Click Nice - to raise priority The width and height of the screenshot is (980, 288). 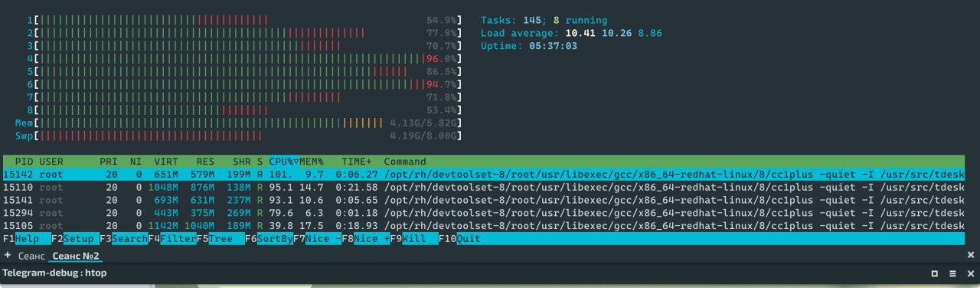pyautogui.click(x=324, y=239)
